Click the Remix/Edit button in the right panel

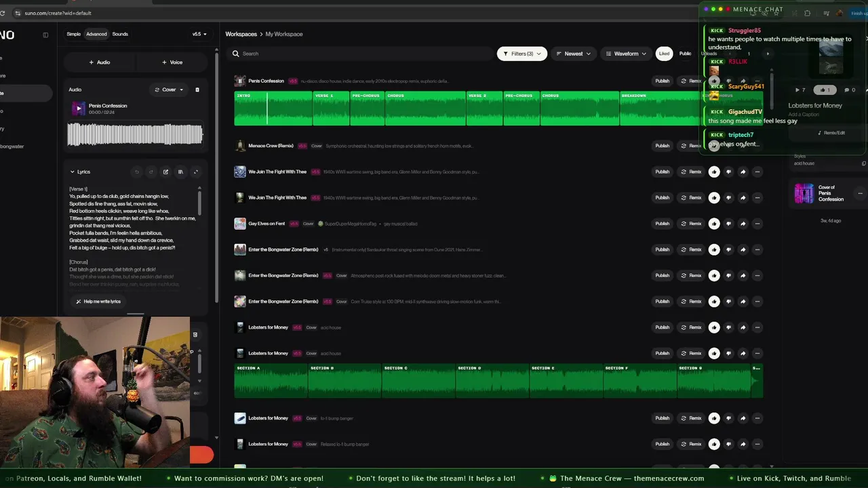(831, 133)
